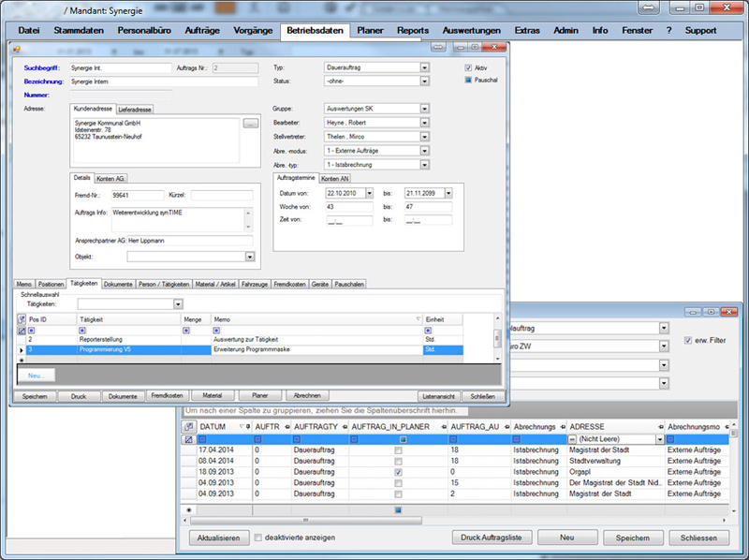Click the address browse ellipsis button
The width and height of the screenshot is (749, 560).
[249, 123]
